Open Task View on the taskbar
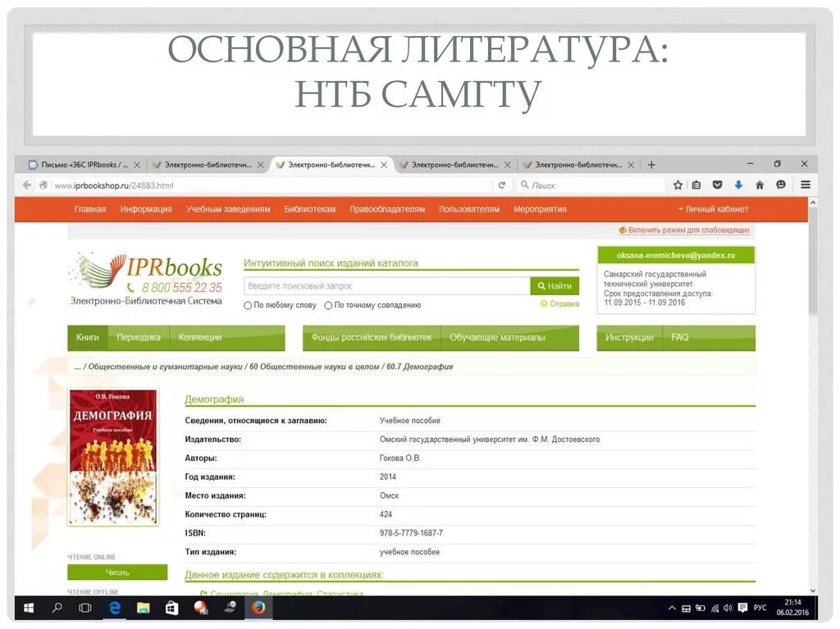 click(85, 608)
